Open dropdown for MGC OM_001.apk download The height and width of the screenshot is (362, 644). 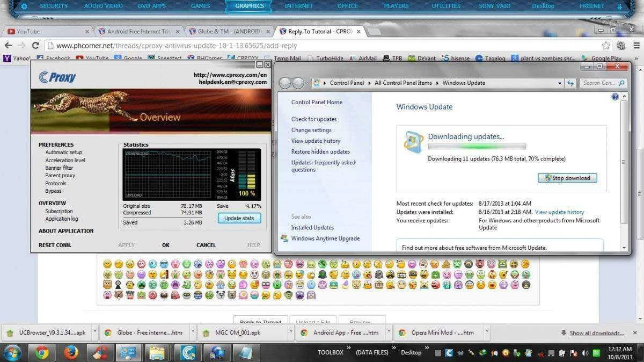click(x=290, y=332)
